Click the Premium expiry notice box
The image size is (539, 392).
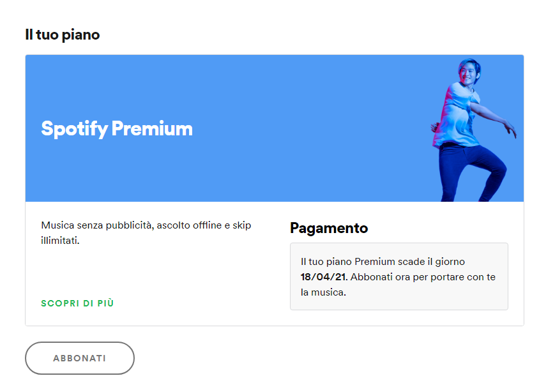coord(399,276)
